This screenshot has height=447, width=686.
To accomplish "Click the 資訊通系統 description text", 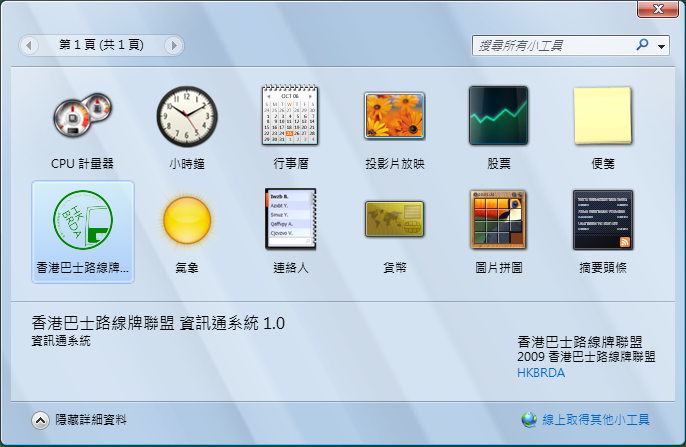I will point(61,341).
